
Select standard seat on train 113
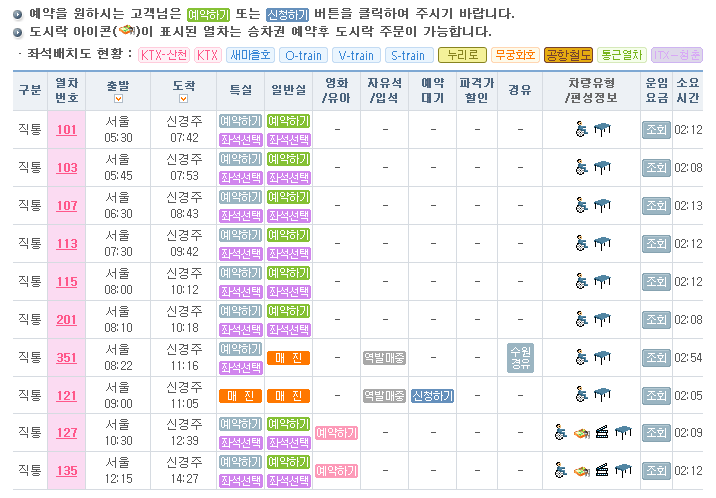coord(289,253)
